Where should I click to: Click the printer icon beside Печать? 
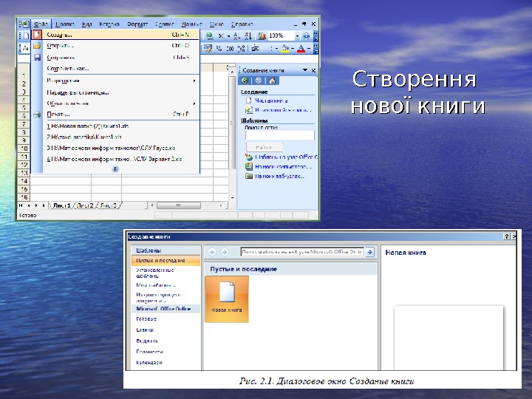coord(37,115)
